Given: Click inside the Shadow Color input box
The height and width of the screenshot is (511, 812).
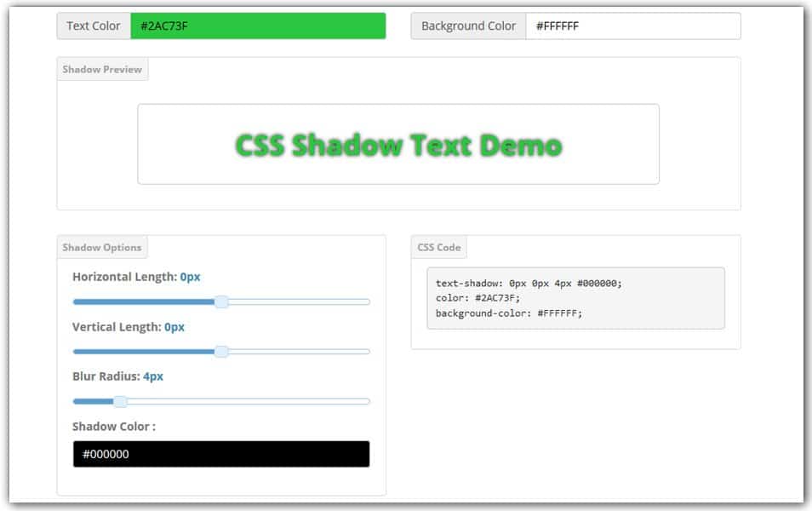Looking at the screenshot, I should tap(221, 454).
